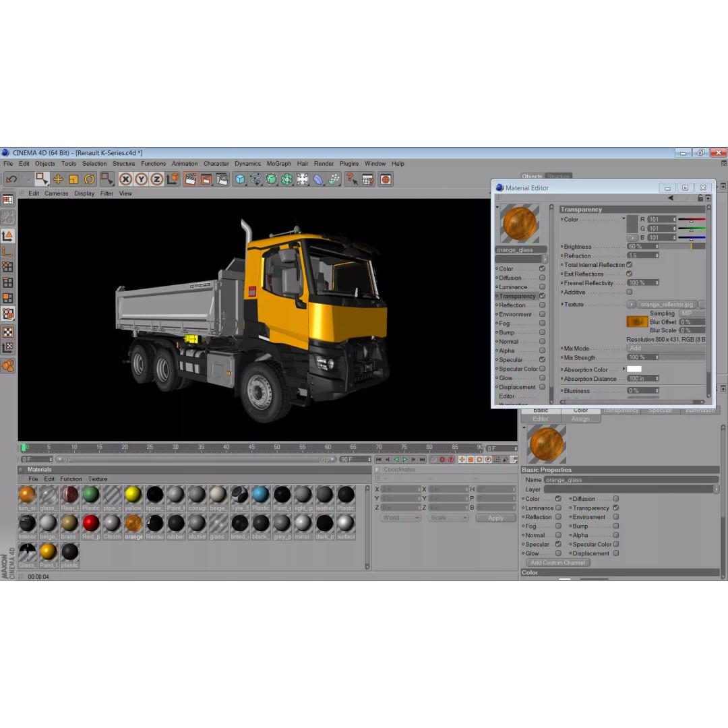Open the Mix Mode dropdown showing Add

665,348
